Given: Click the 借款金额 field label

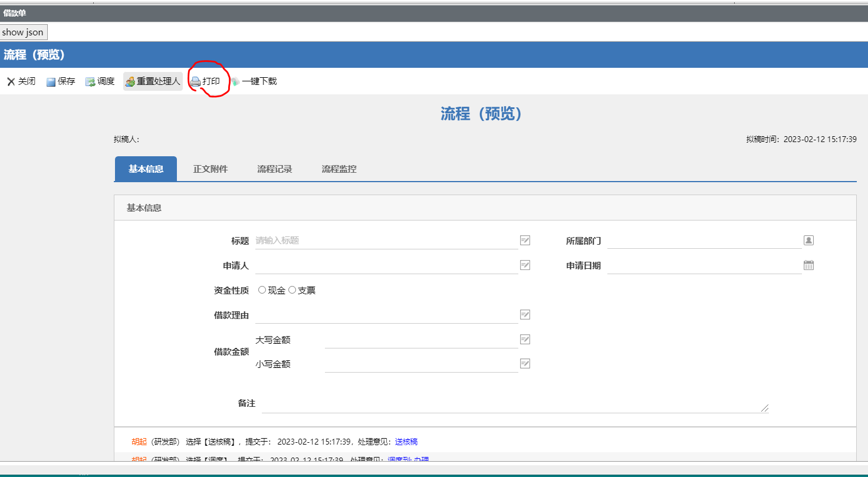Looking at the screenshot, I should pos(231,352).
